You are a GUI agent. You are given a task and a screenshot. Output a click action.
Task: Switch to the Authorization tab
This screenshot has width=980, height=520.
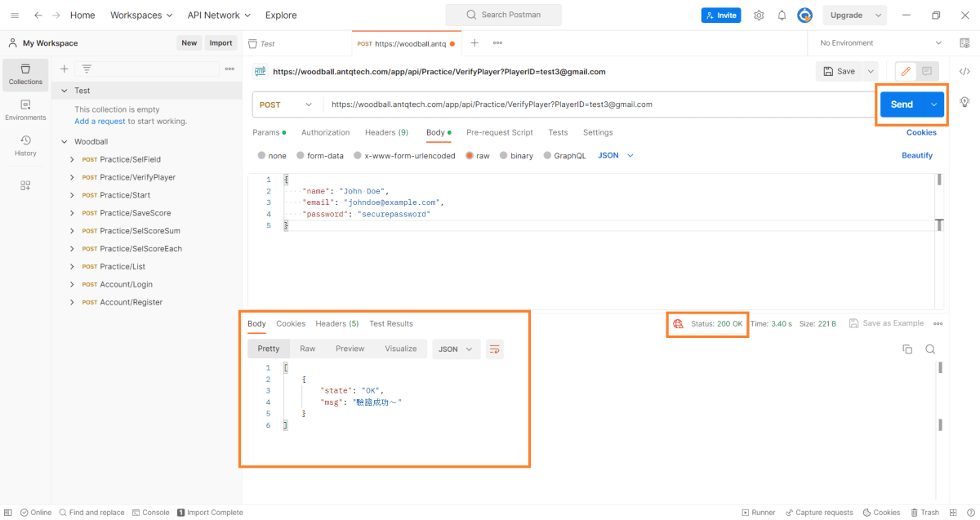[325, 132]
